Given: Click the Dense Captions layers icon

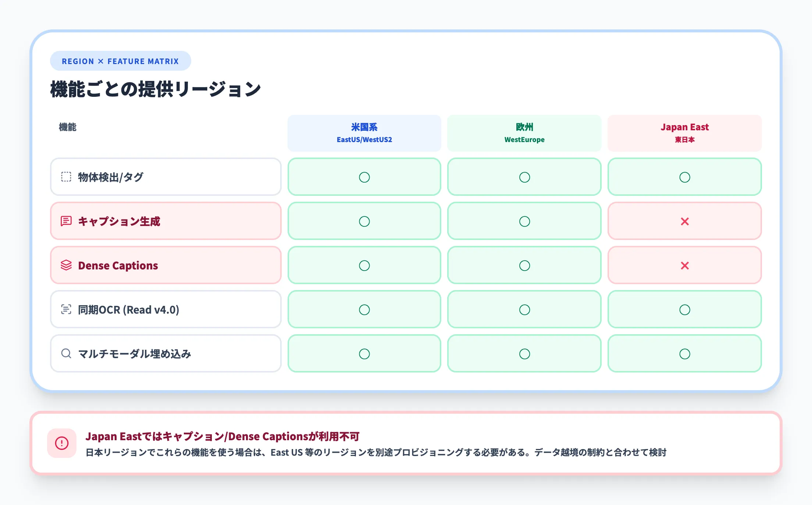Looking at the screenshot, I should click(66, 265).
